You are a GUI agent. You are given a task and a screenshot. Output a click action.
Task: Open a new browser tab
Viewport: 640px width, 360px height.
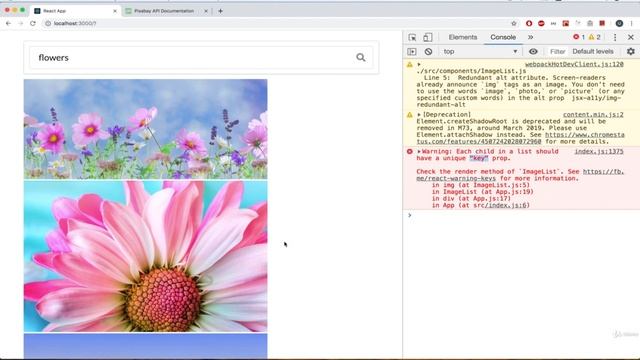(220, 11)
